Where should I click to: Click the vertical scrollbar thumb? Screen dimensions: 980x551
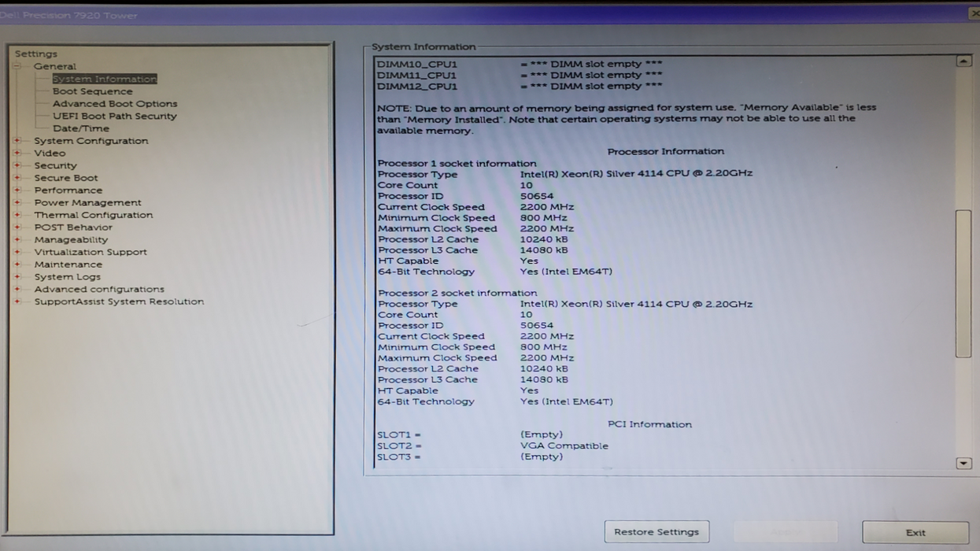tap(963, 284)
